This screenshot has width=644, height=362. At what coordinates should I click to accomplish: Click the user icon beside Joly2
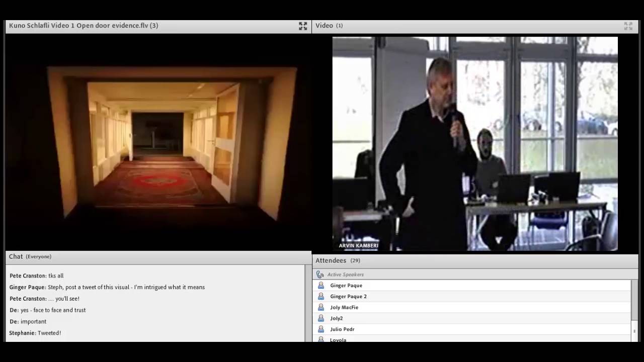pyautogui.click(x=321, y=318)
